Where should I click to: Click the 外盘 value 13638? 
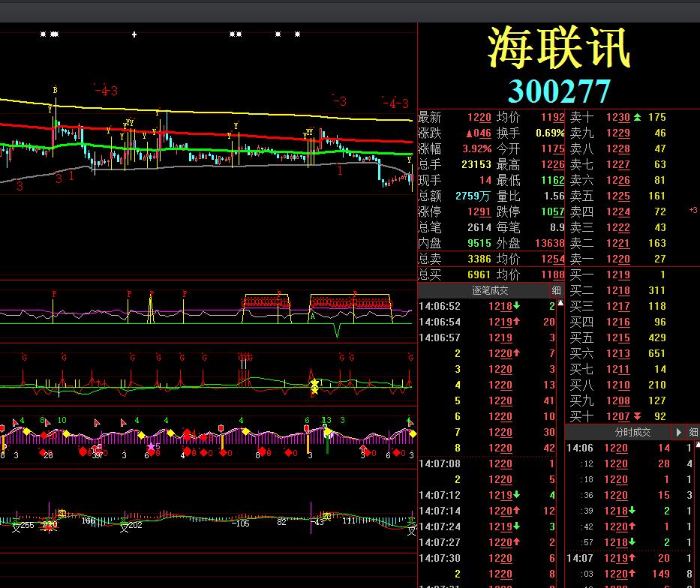[550, 243]
